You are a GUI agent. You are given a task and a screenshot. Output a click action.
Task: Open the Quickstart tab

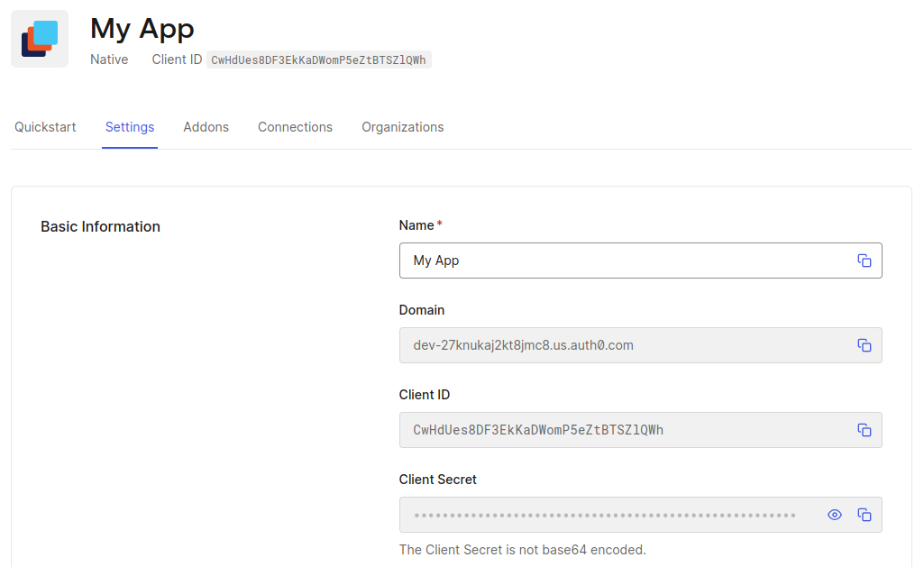[x=45, y=127]
